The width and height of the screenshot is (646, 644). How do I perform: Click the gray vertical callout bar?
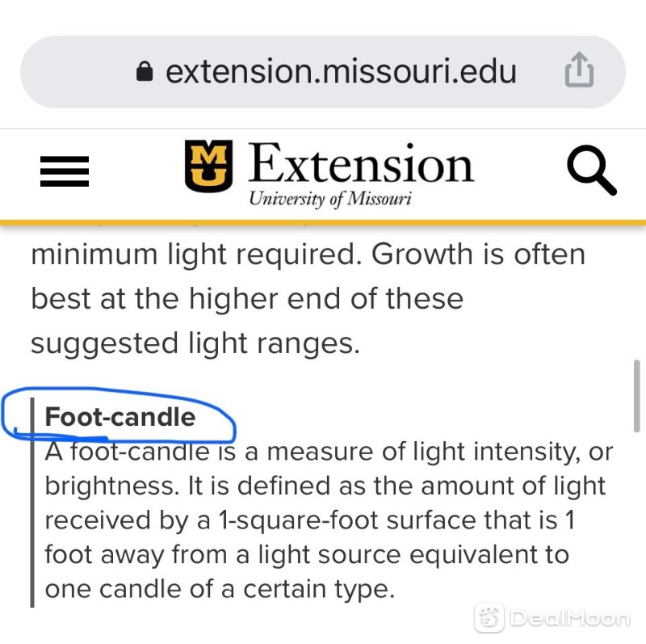(32, 502)
